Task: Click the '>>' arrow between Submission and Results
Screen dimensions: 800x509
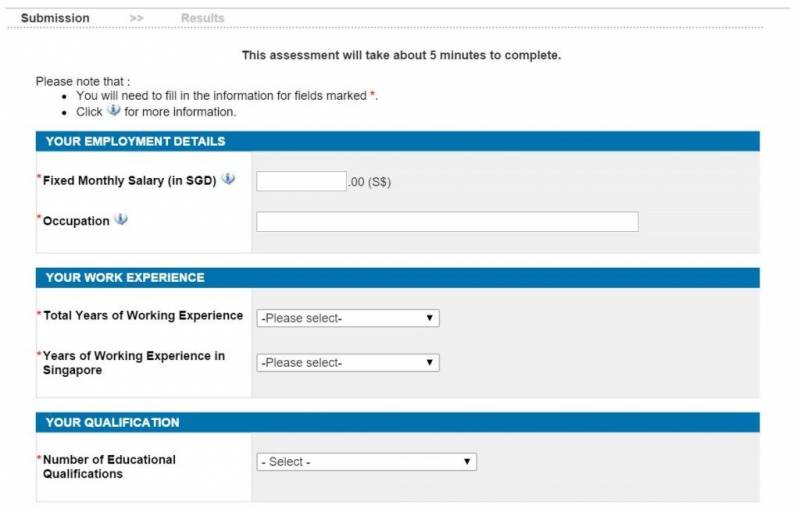Action: tap(136, 18)
